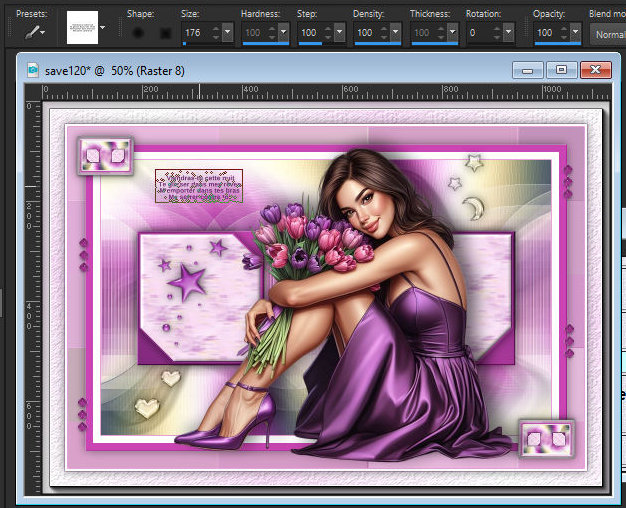Click the save120 document icon in title bar
Viewport: 626px width, 508px height.
pyautogui.click(x=34, y=71)
